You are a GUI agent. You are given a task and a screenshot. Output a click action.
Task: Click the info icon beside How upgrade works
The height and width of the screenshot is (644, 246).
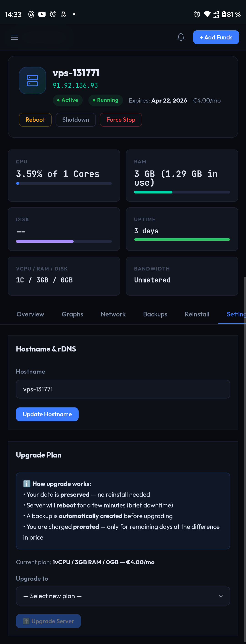(x=27, y=484)
